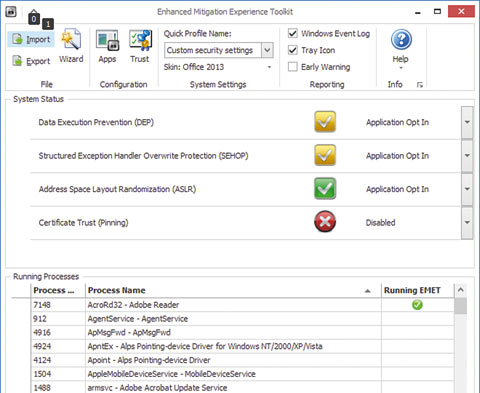Open the Quick Profile Name dropdown
Screen dimensions: 480x393
(267, 50)
